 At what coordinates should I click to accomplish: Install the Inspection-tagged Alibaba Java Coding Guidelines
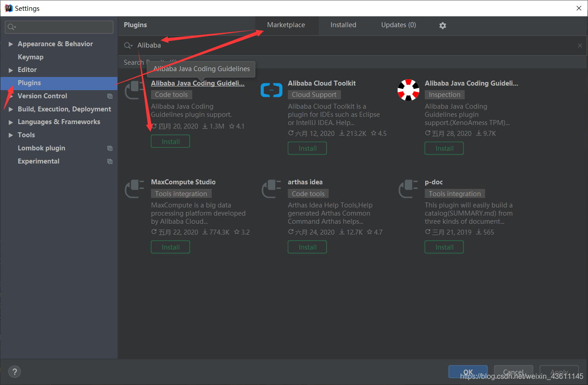coord(444,148)
